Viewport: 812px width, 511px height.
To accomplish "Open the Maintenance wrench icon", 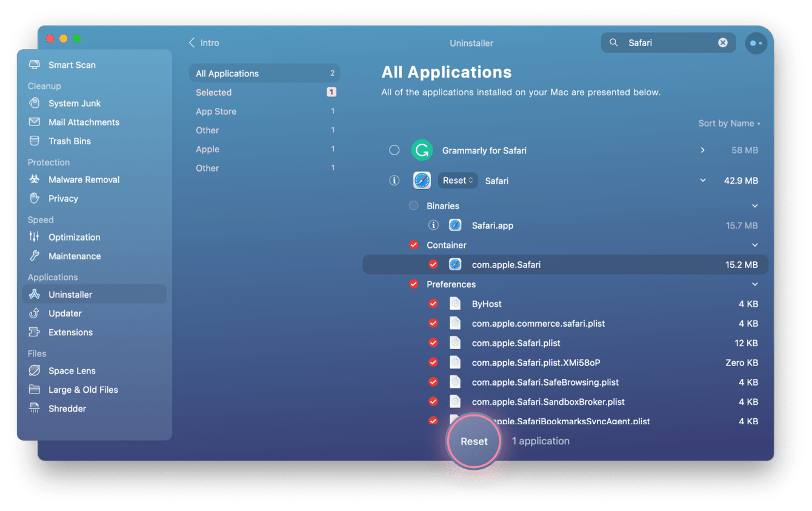I will (x=35, y=256).
